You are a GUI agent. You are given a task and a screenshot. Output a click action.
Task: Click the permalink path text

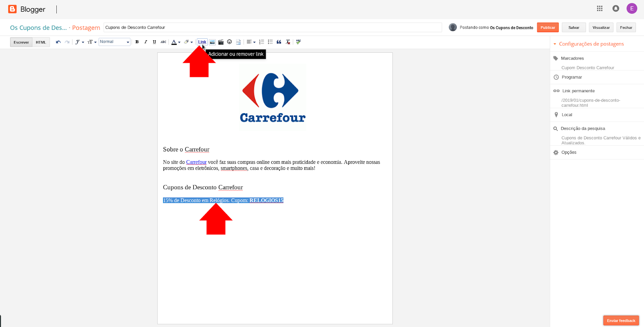(590, 103)
